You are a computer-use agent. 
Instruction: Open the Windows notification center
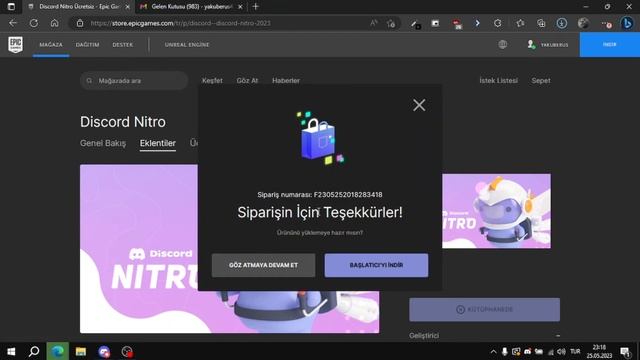(x=625, y=352)
